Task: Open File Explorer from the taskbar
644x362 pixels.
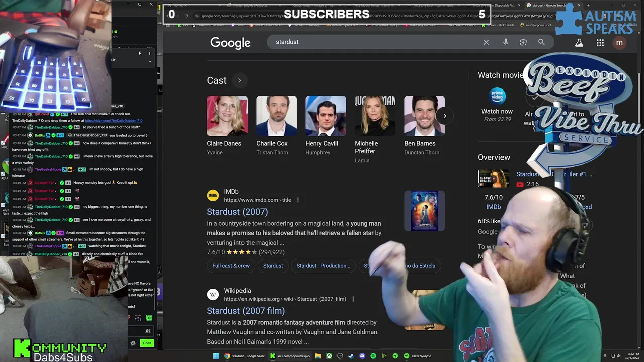Action: [x=318, y=356]
